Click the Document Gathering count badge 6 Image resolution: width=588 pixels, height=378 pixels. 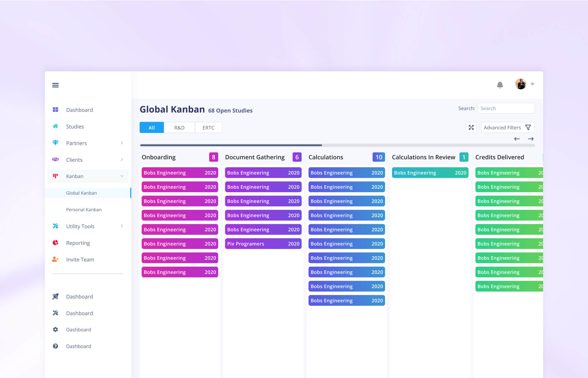tap(297, 157)
